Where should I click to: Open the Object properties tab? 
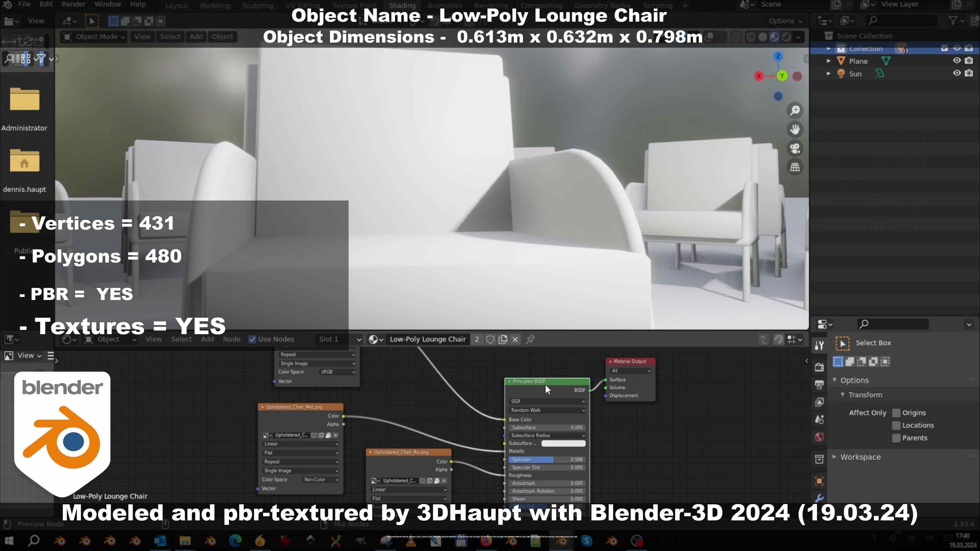(819, 481)
